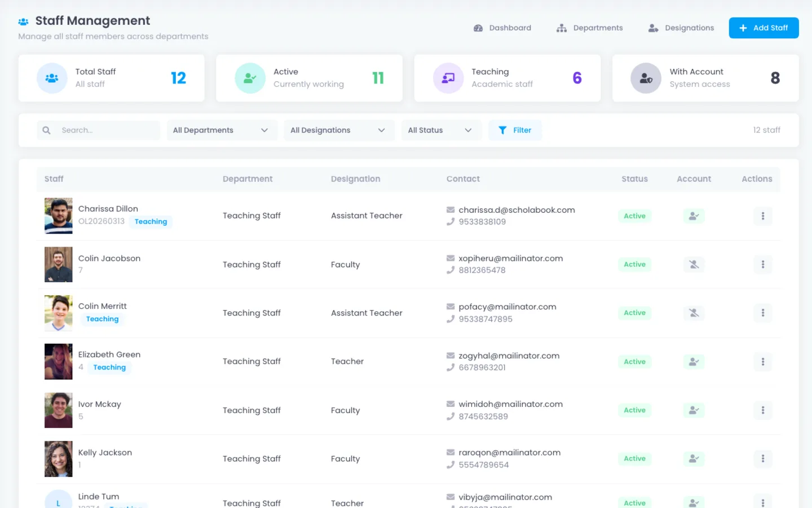
Task: Click email xopiheru@mailinator.com
Action: (x=510, y=259)
